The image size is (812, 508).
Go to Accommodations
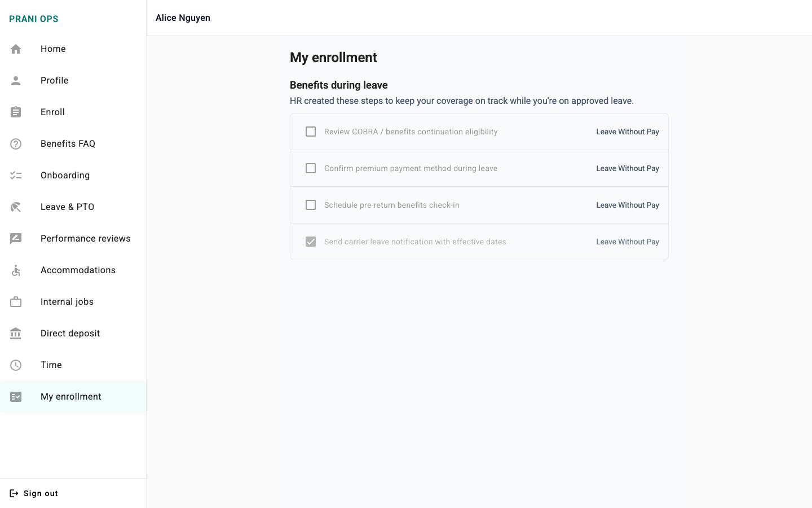click(73, 270)
